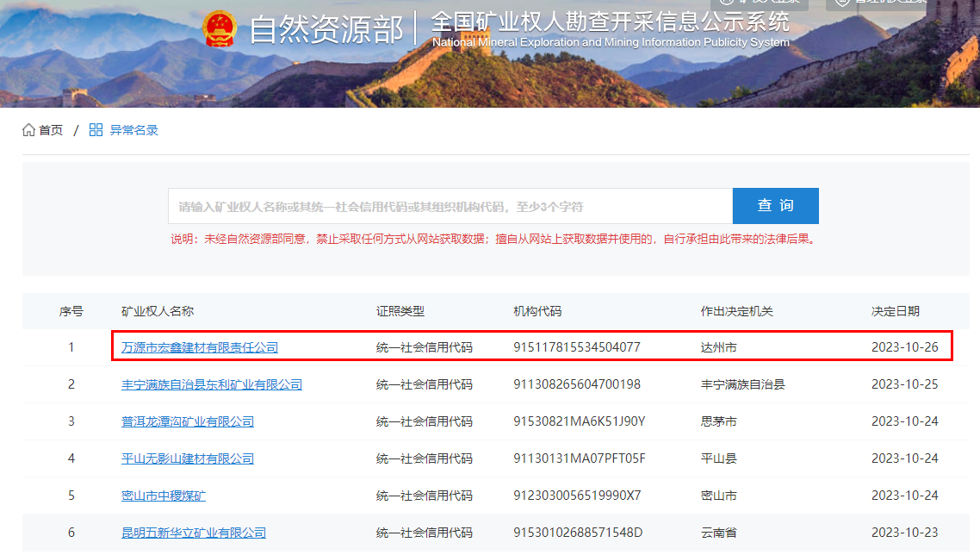Open 丰宁满族自治县东利矿业有限公司 entry
This screenshot has height=555, width=980.
(212, 384)
